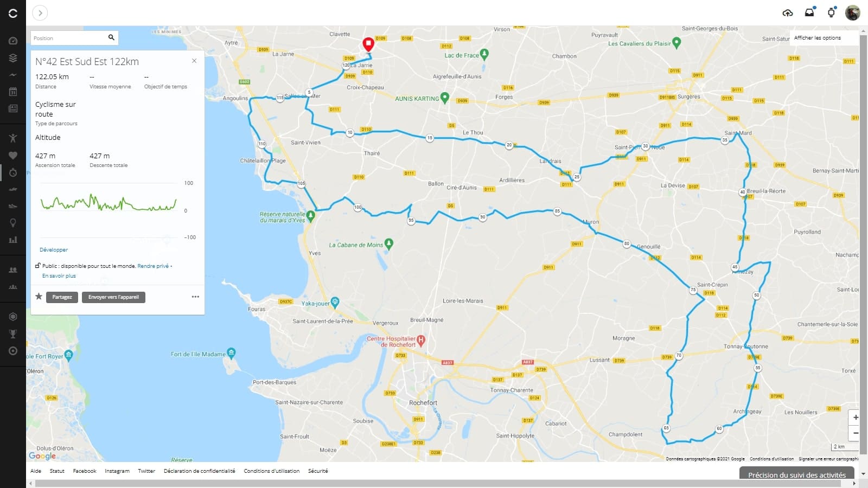Zoom in on the map
The image size is (868, 488).
pos(855,418)
